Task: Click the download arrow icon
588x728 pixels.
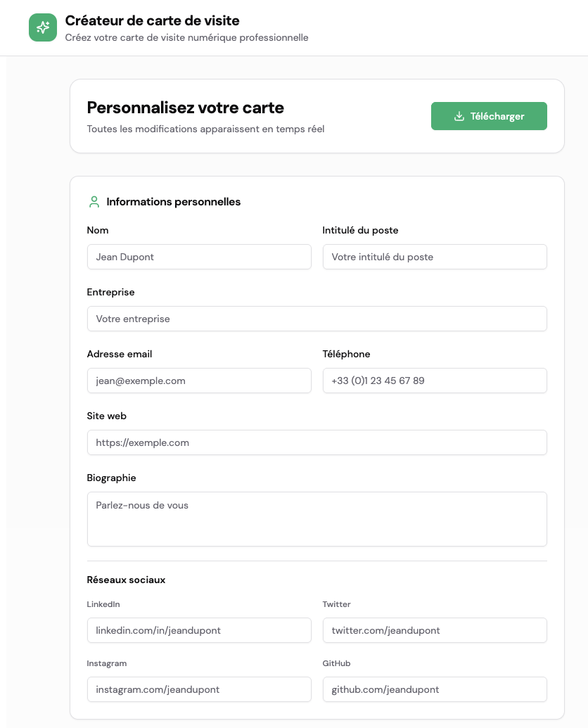Action: 459,116
